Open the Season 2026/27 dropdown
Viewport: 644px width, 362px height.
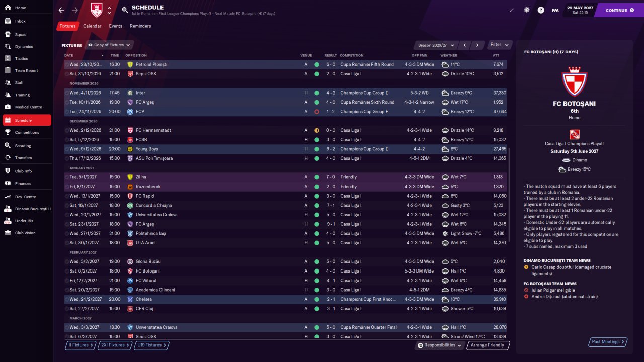pos(435,45)
